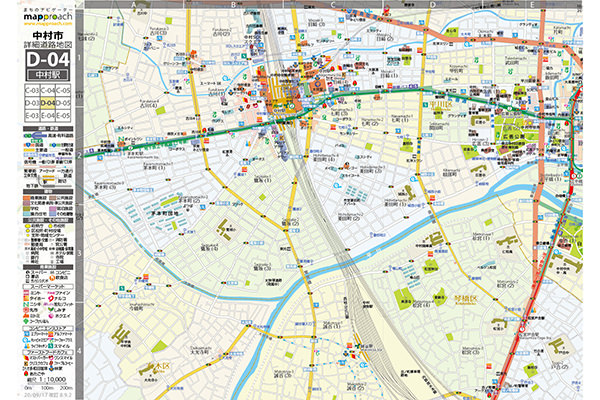Screen dimensions: 600x400
Task: Click the スーパーマーケット legend header
Action: [x=48, y=287]
